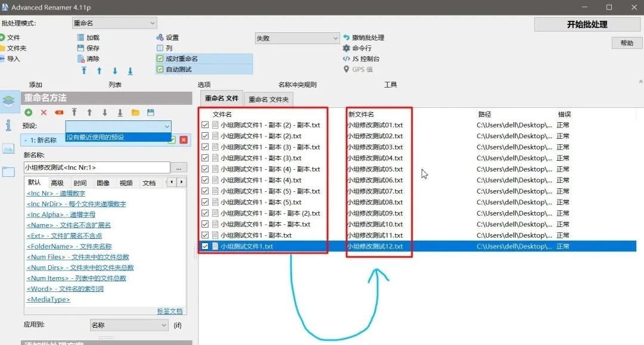
Task: Uncheck the selected file 小坦测试文件1.txt
Action: pos(205,246)
